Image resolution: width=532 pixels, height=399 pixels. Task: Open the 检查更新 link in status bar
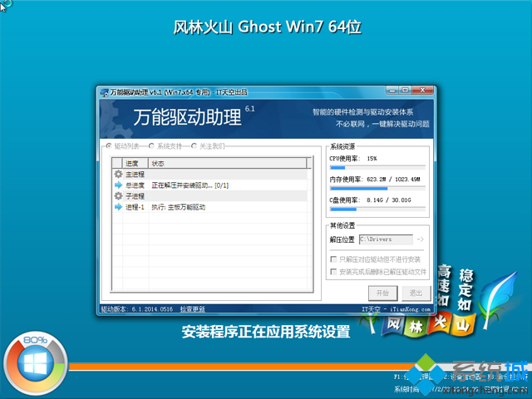click(x=192, y=309)
